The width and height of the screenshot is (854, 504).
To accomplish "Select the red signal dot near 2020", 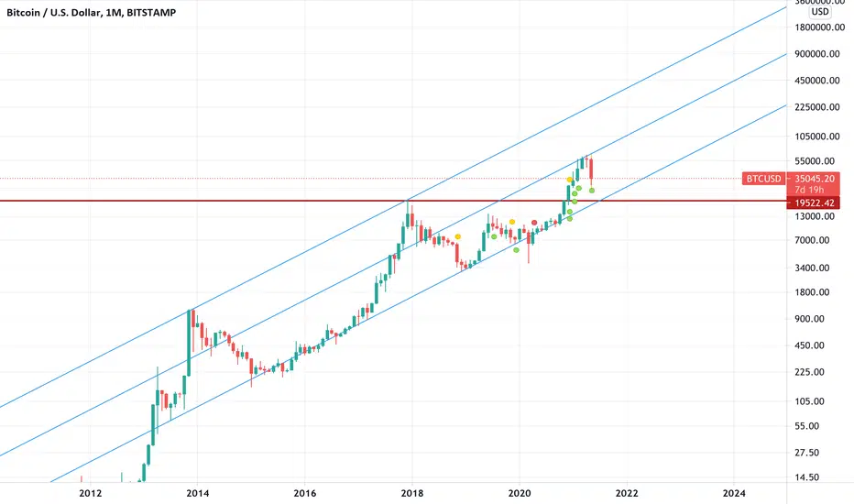I will coord(533,223).
